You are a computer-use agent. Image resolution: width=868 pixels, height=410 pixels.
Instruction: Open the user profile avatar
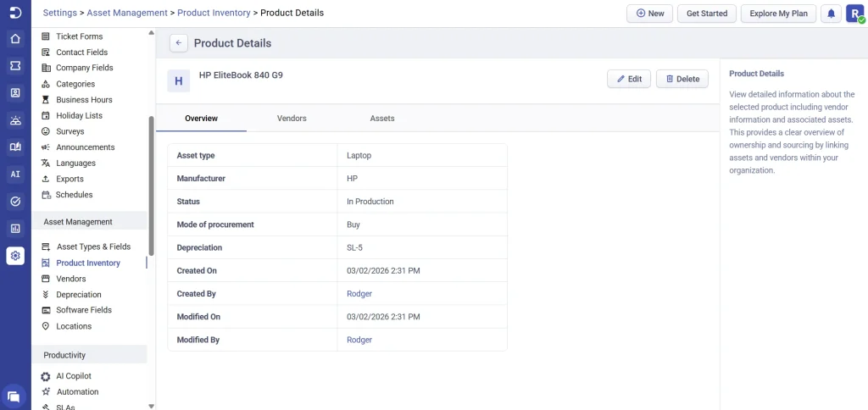pyautogui.click(x=854, y=14)
